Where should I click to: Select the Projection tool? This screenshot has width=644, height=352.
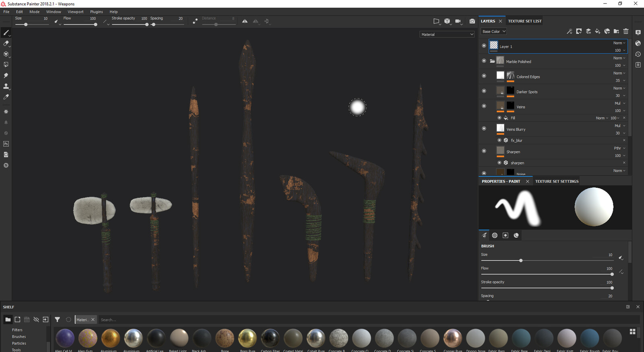(6, 54)
